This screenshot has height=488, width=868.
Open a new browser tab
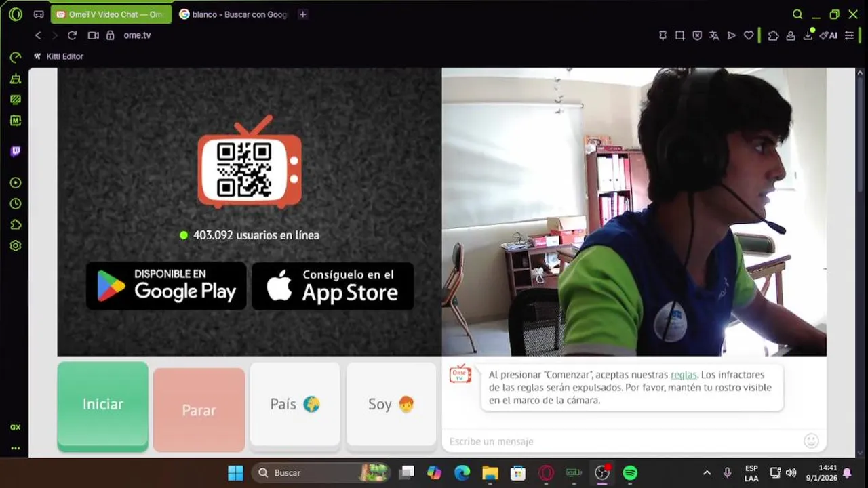pyautogui.click(x=302, y=14)
